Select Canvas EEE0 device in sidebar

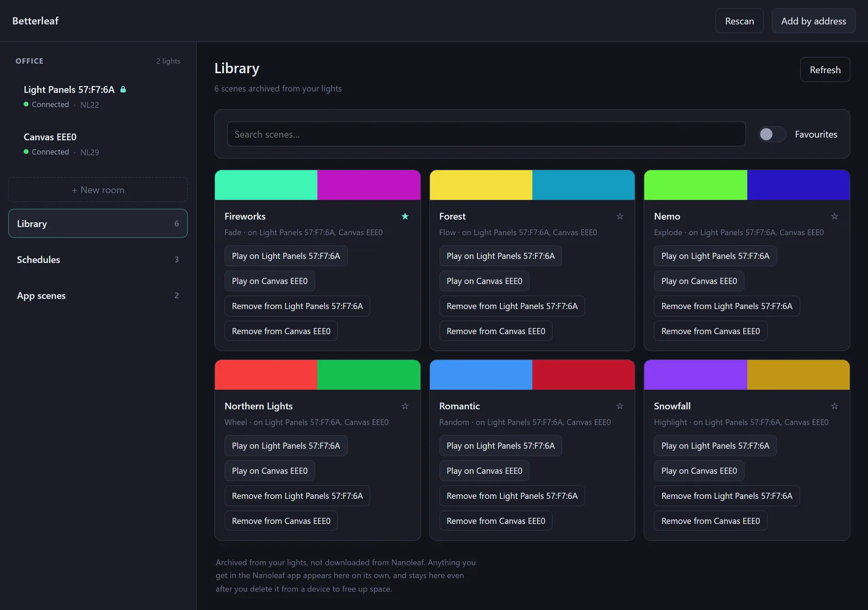tap(98, 144)
